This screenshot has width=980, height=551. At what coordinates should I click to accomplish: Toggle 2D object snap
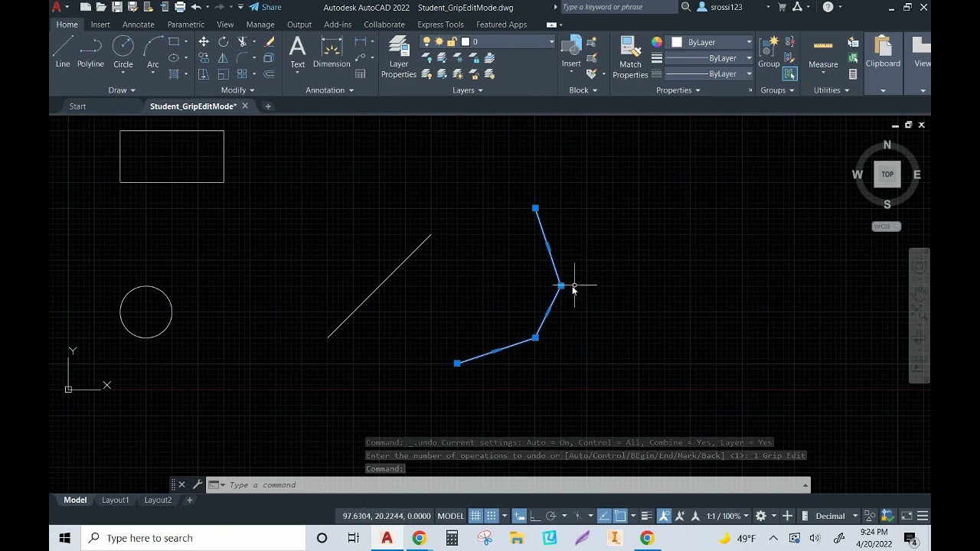(x=620, y=516)
